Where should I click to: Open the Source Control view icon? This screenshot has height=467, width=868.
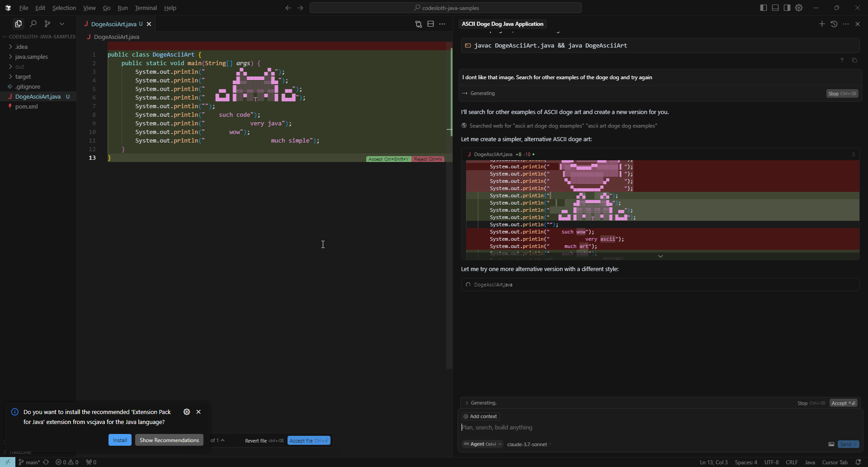coord(47,24)
